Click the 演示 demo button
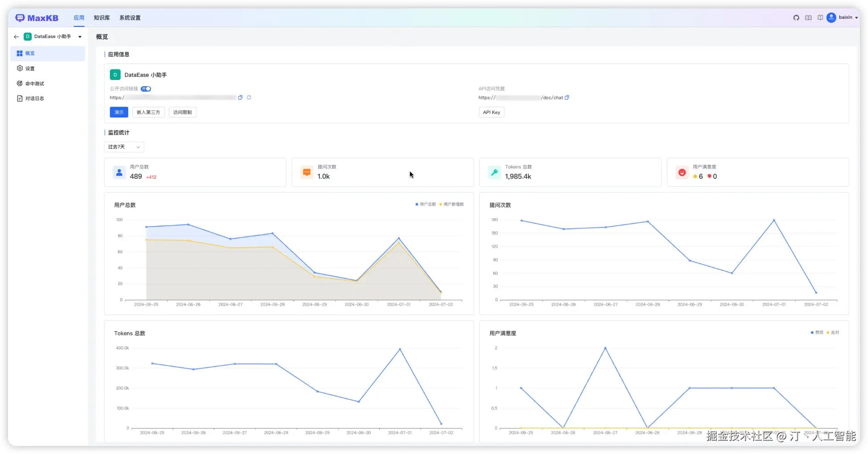The image size is (868, 454). coord(119,112)
